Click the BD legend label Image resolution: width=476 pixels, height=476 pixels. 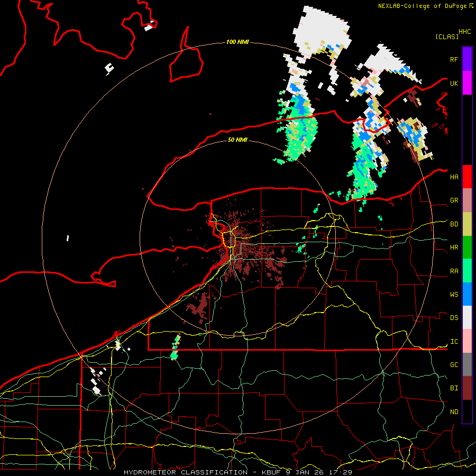tap(454, 224)
